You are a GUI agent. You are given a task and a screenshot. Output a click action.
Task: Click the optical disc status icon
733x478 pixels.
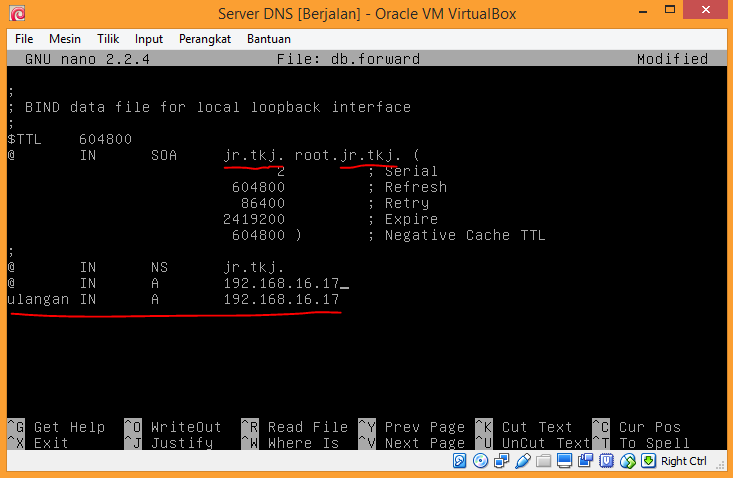(x=481, y=461)
